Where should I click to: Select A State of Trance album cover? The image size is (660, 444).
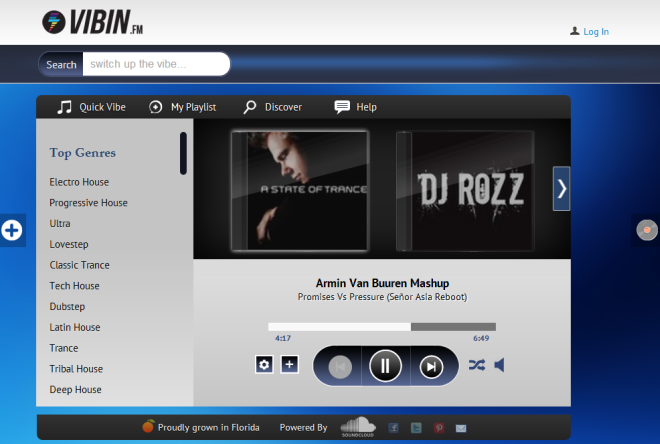[x=300, y=191]
